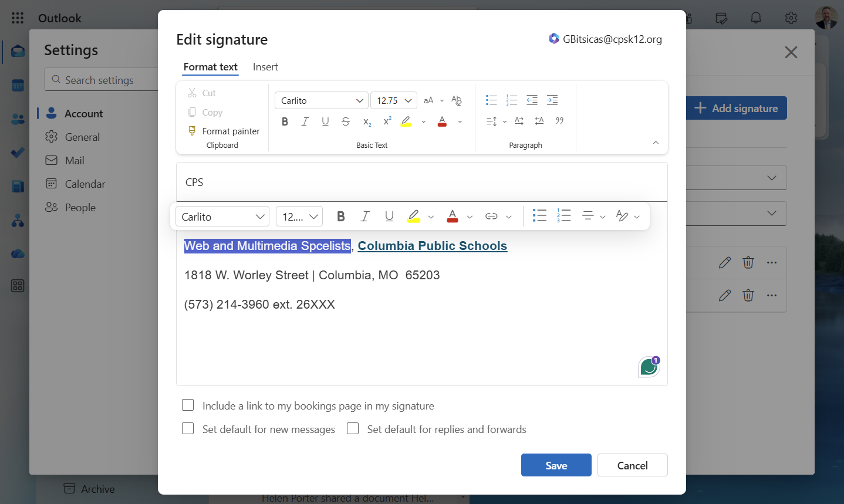Insert numbered list from ribbon Paragraph group
844x504 pixels.
pos(512,100)
